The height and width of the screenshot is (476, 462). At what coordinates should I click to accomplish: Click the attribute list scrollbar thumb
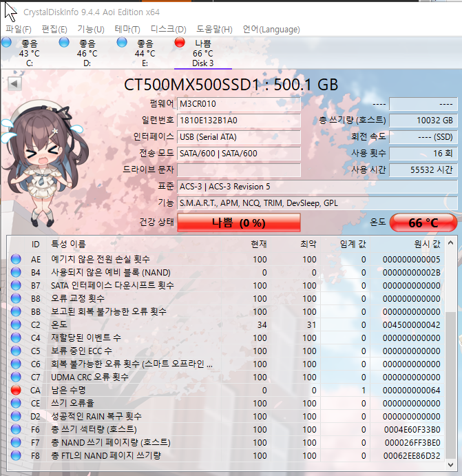click(450, 385)
